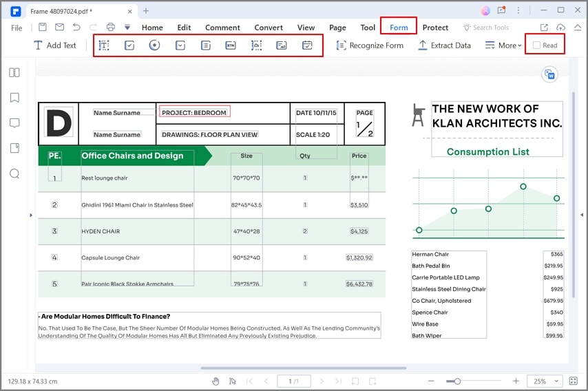Screen dimensions: 588x391
Task: Click the Extract Data button
Action: (x=444, y=45)
